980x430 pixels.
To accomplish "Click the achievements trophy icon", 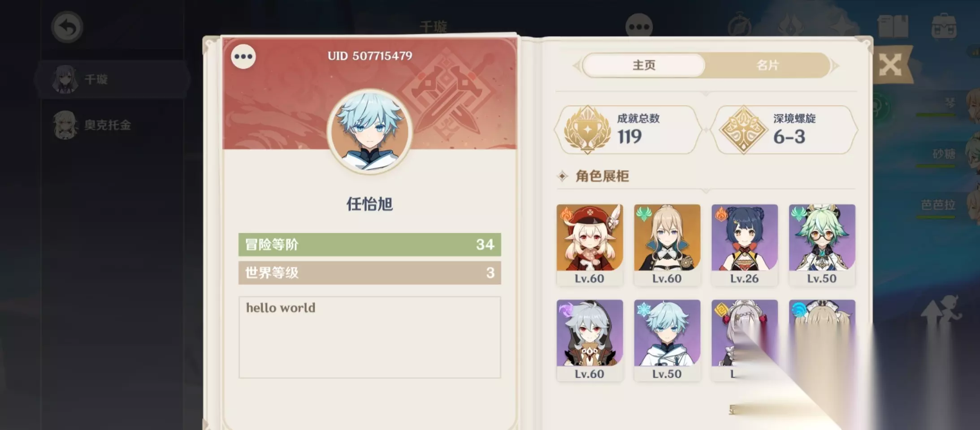I will coord(587,130).
